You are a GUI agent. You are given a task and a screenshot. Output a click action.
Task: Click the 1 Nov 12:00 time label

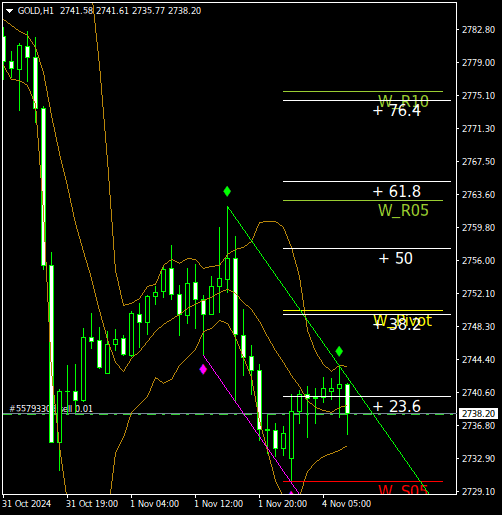click(219, 504)
